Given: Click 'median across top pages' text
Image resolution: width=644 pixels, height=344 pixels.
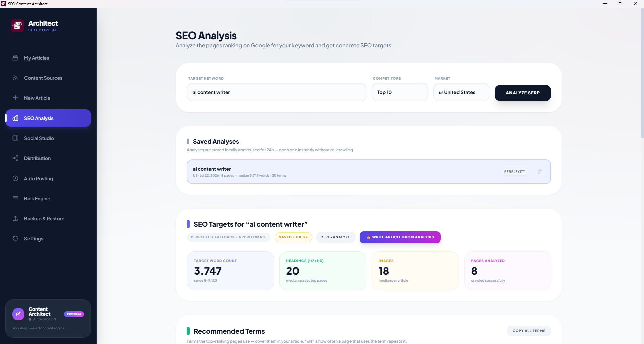Looking at the screenshot, I should [x=307, y=280].
